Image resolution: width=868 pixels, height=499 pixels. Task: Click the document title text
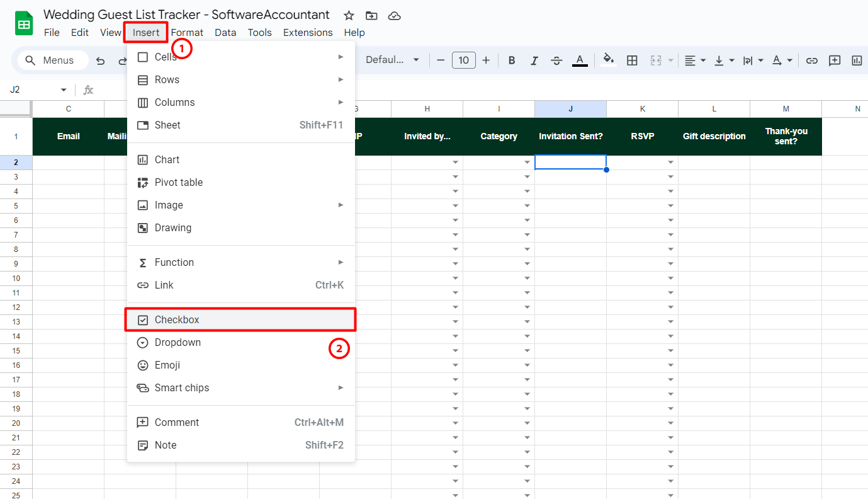(187, 15)
